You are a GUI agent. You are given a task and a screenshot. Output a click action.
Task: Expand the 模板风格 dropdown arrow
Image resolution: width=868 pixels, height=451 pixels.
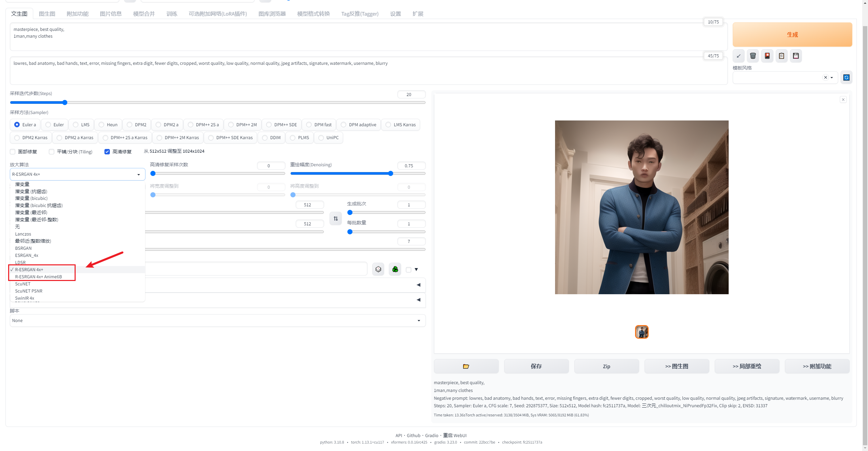pyautogui.click(x=832, y=78)
